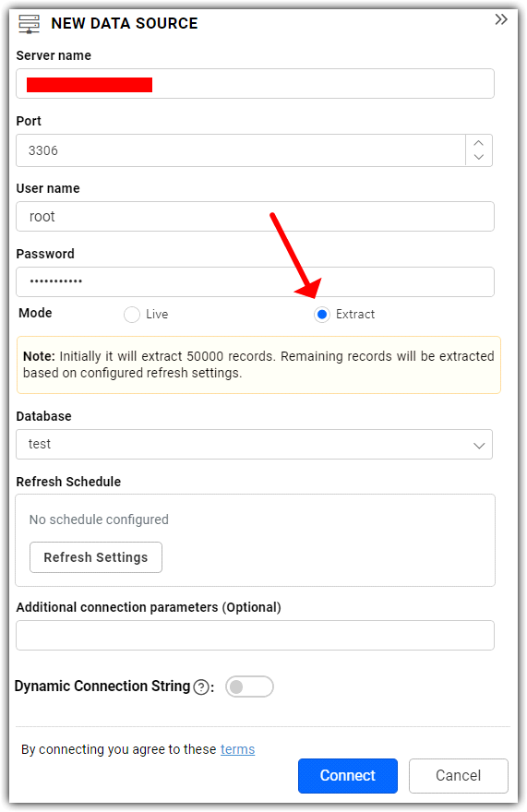Collapse the panel using double-chevron icon

500,19
